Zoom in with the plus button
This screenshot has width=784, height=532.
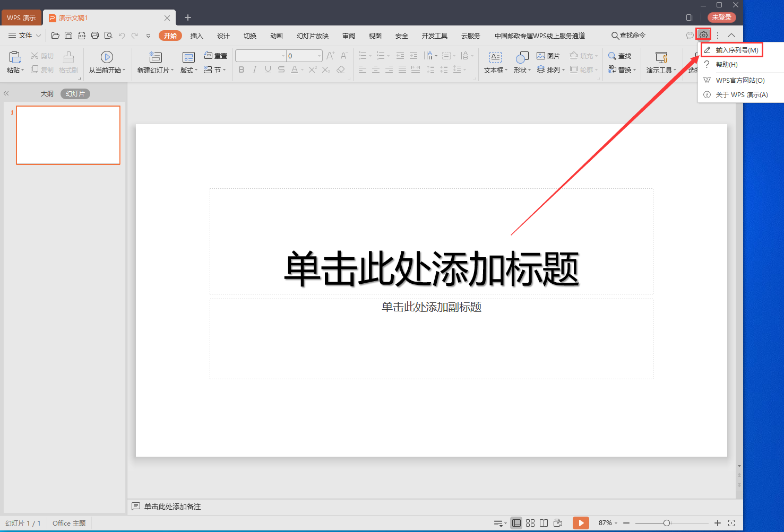718,523
